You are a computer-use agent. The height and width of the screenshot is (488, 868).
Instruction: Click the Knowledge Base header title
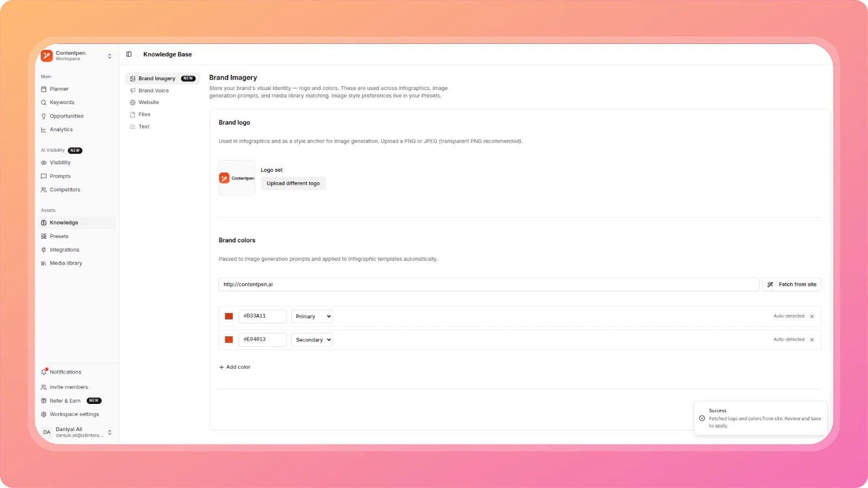[x=168, y=54]
